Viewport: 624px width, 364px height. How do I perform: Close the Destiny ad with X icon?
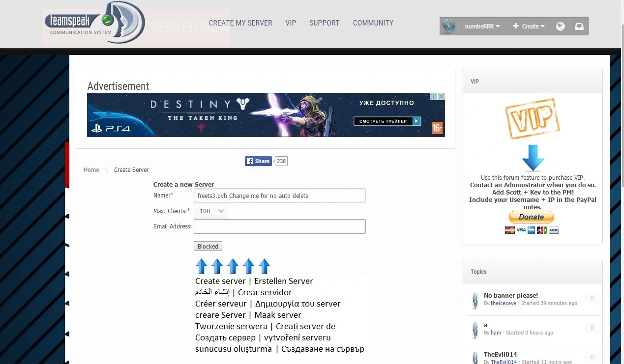click(x=441, y=97)
